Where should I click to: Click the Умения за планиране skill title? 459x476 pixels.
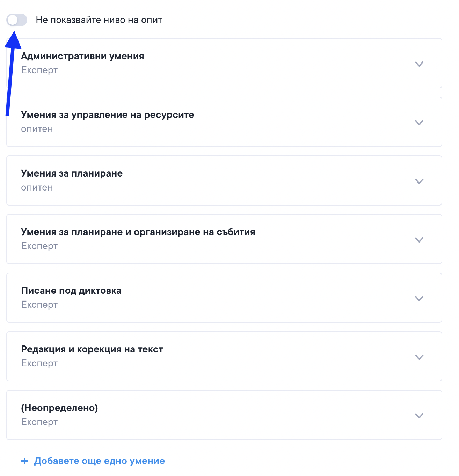(x=72, y=173)
